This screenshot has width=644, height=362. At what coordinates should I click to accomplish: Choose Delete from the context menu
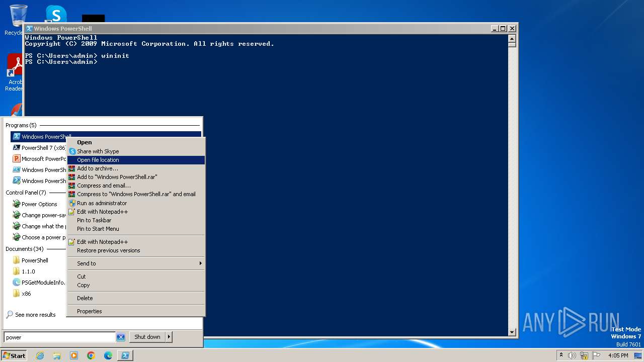[x=136, y=298]
